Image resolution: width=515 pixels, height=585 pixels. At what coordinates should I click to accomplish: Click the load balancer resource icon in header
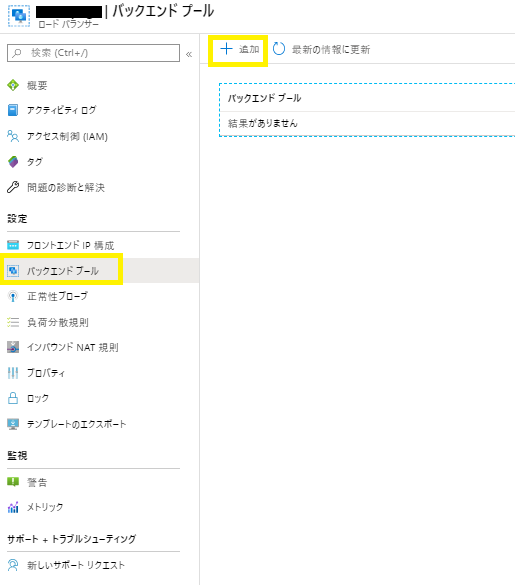(19, 15)
